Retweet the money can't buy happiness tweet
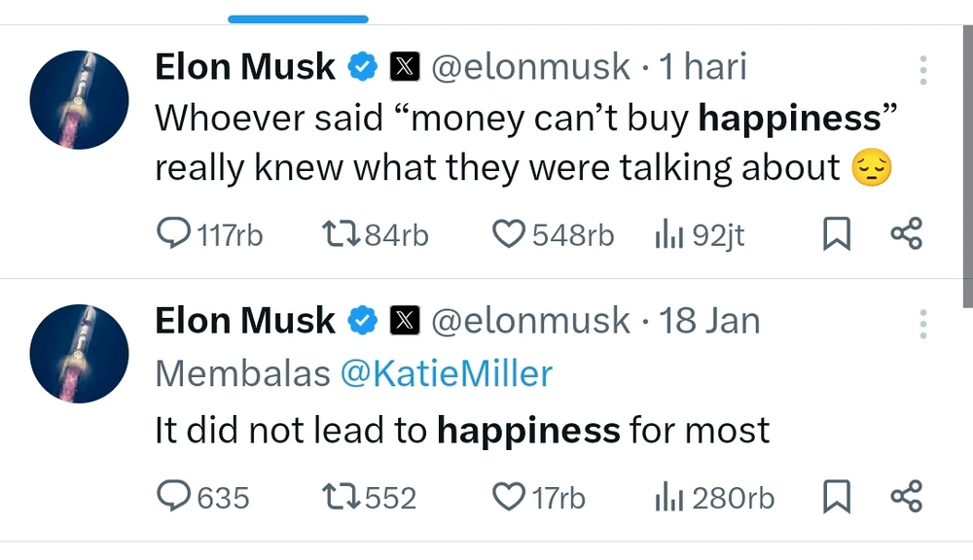 (342, 234)
